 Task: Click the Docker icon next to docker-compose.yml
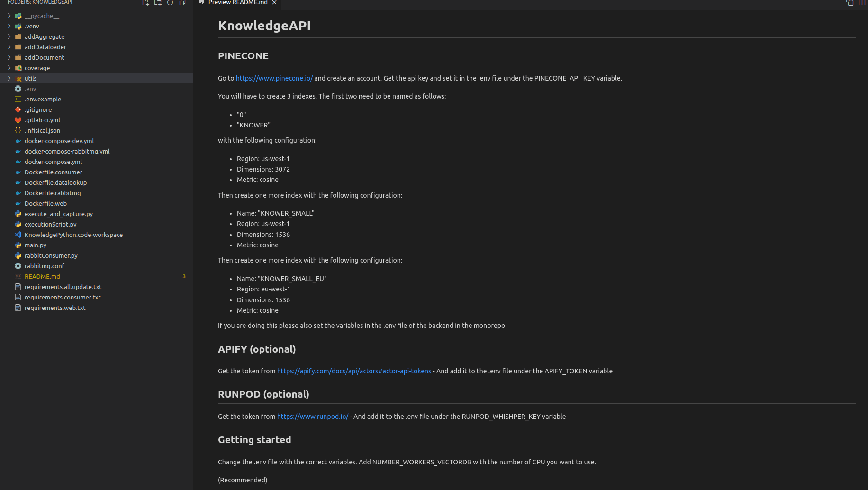(18, 162)
